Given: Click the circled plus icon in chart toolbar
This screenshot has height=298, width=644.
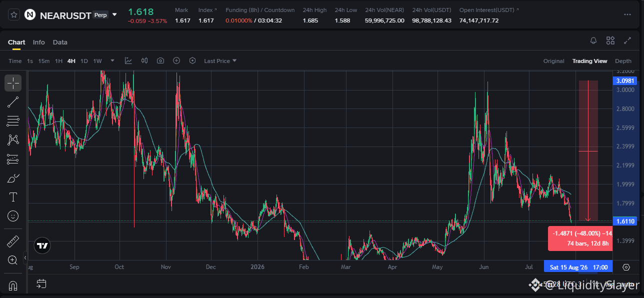Looking at the screenshot, I should (x=176, y=60).
